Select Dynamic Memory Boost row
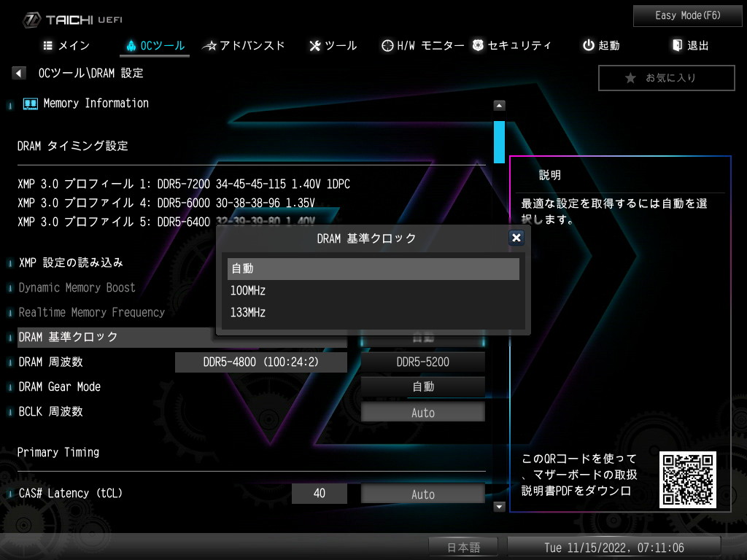Viewport: 747px width, 560px height. [77, 287]
